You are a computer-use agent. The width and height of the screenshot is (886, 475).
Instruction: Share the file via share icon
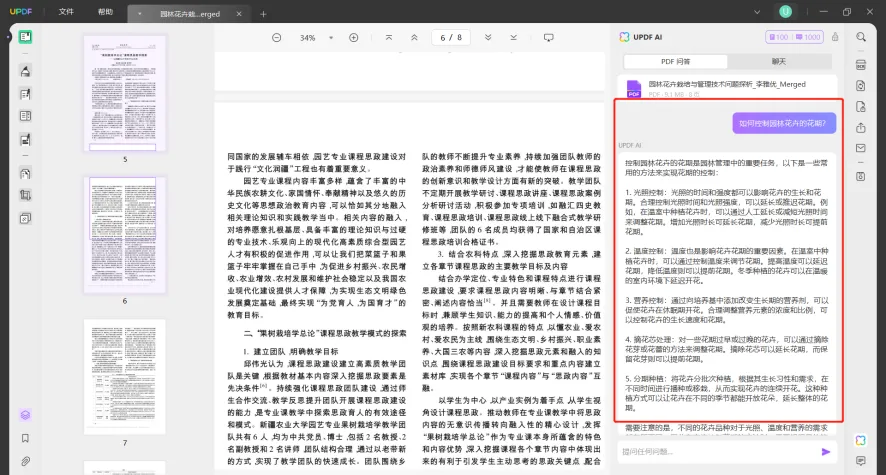[861, 128]
